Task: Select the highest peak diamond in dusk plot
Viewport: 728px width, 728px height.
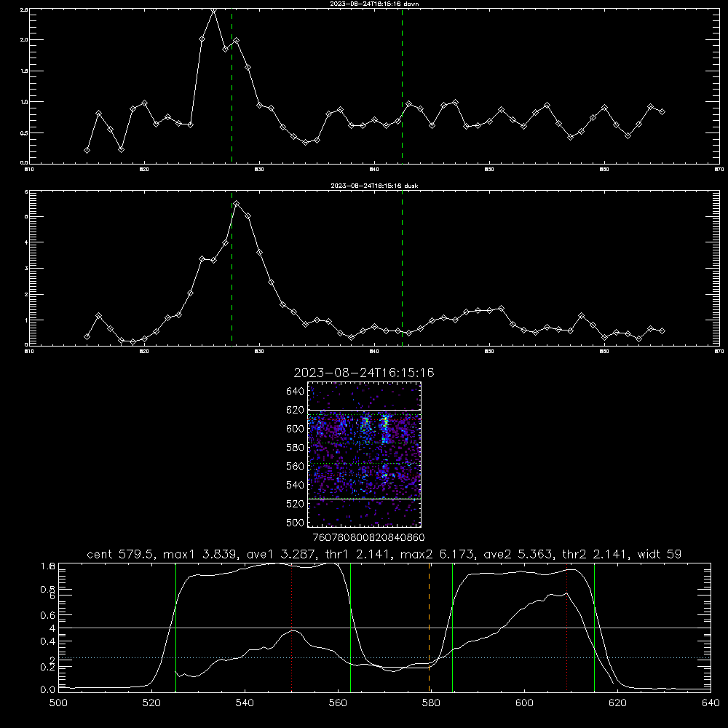Action: (237, 203)
